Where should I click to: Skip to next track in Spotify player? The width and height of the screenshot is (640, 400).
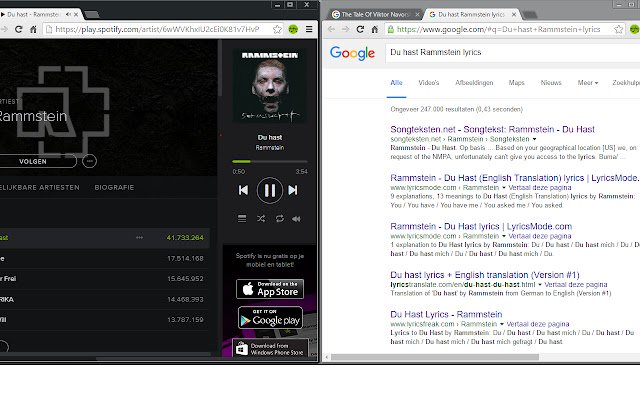click(293, 190)
